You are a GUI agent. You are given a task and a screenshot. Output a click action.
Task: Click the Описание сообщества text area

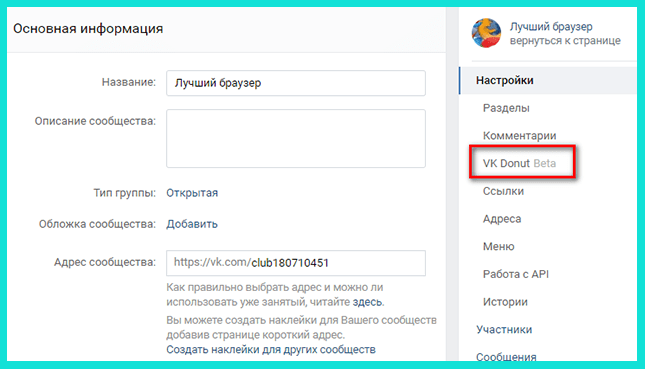coord(296,138)
